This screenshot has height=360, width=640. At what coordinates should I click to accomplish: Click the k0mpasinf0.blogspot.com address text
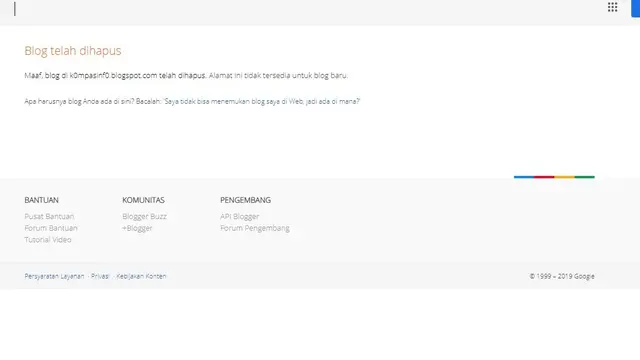click(113, 76)
